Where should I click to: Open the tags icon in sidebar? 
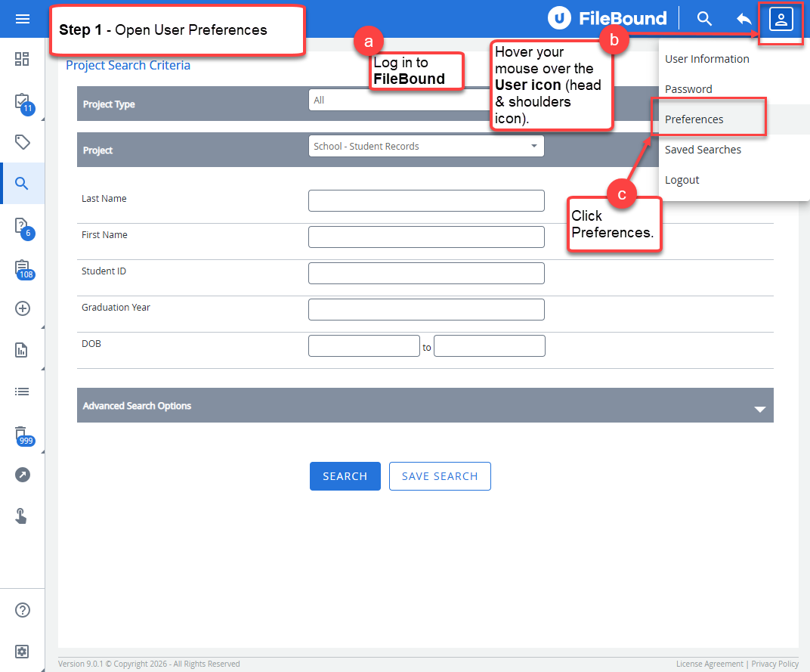22,142
